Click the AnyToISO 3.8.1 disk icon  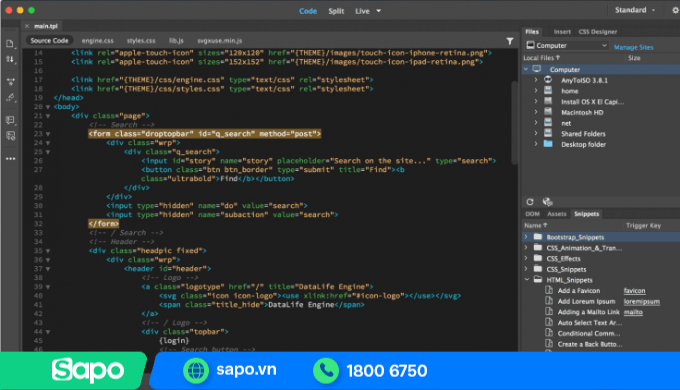click(x=548, y=80)
